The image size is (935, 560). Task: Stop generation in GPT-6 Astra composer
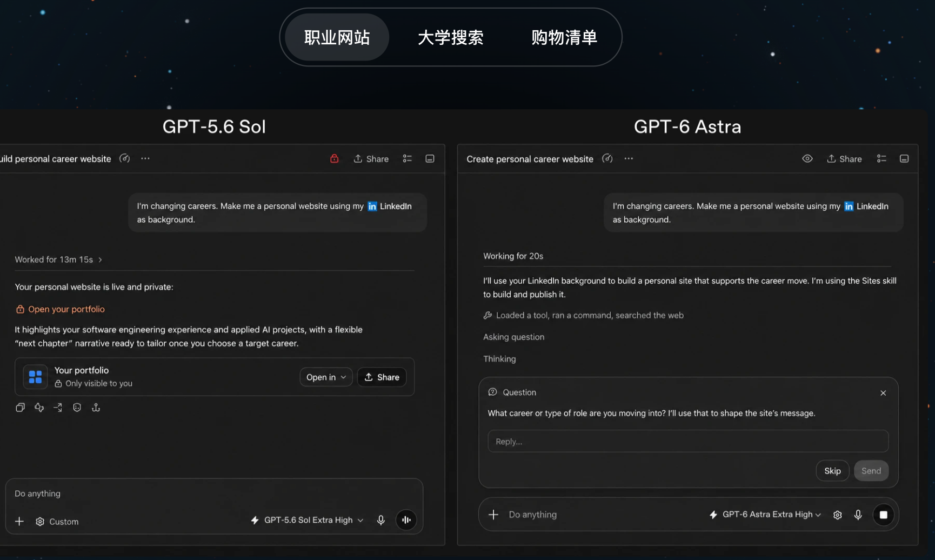[x=884, y=515]
